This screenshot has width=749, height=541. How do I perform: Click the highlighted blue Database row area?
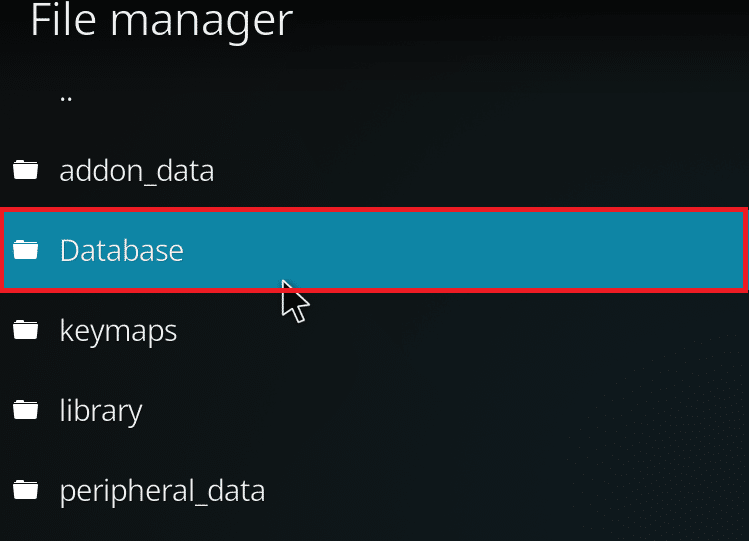pos(374,250)
